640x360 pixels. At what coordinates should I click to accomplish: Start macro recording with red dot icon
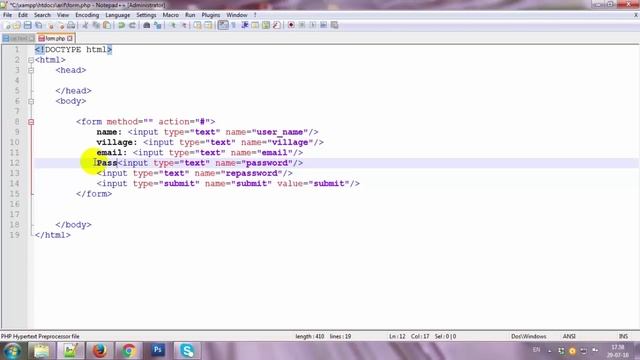tap(291, 25)
